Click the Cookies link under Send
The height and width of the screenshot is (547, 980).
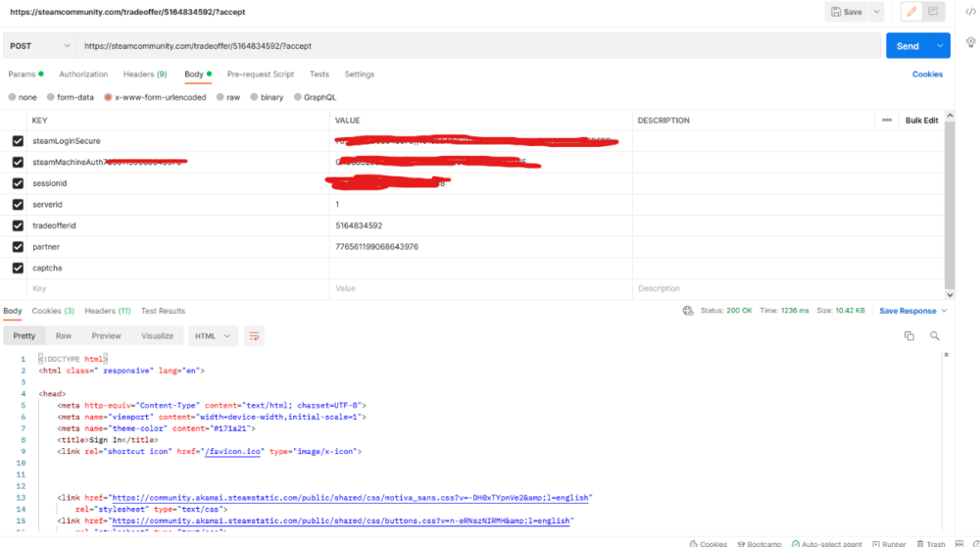(927, 75)
